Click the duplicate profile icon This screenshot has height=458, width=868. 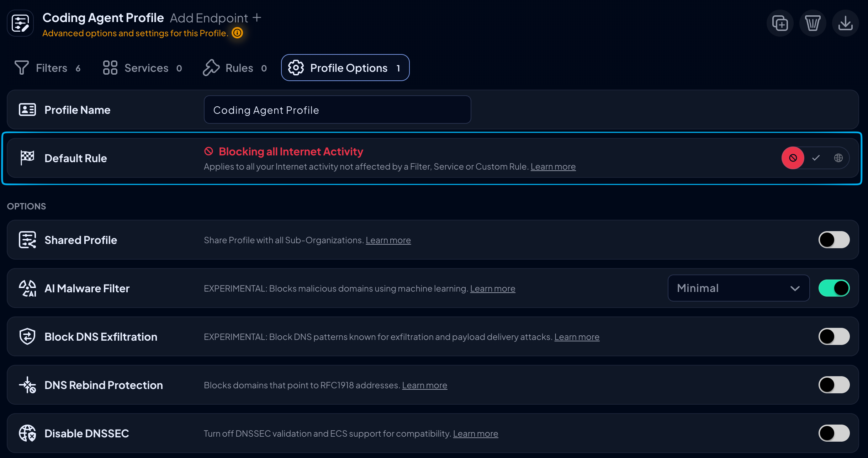(780, 23)
